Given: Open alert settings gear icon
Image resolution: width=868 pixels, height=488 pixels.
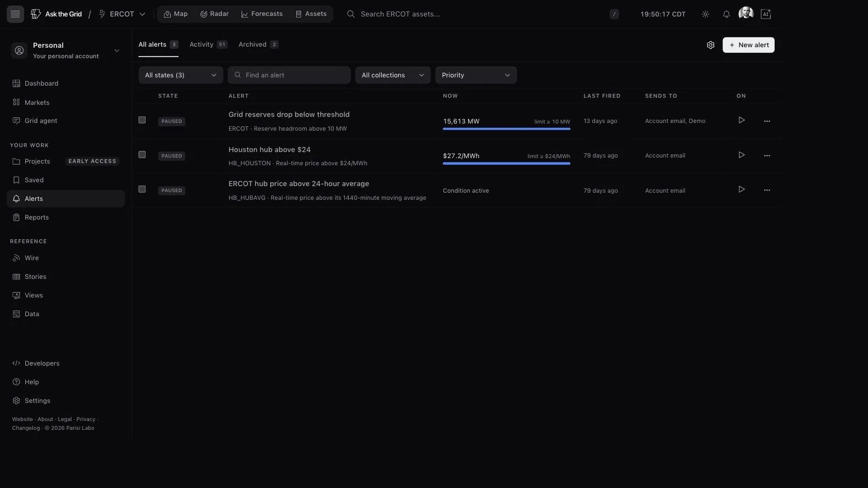Looking at the screenshot, I should click(x=710, y=45).
